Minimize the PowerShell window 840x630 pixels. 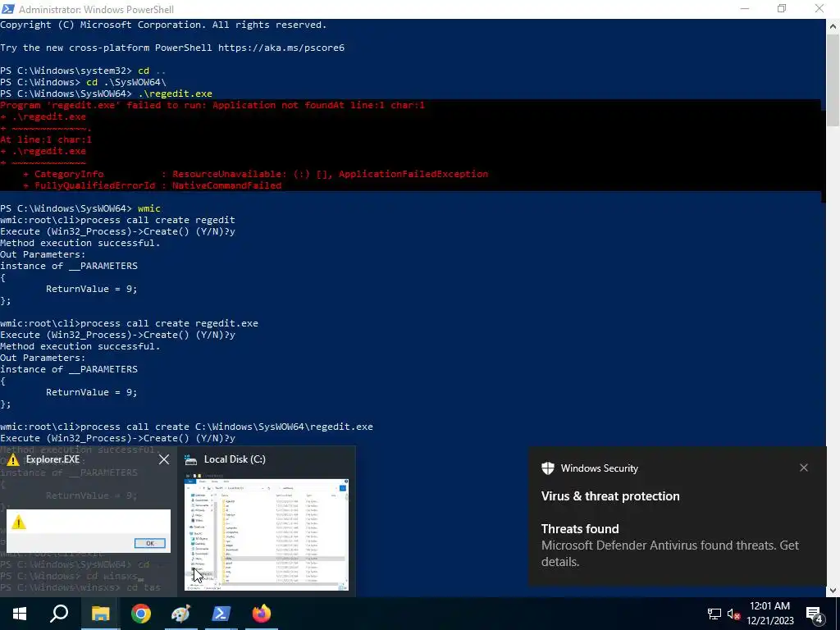pyautogui.click(x=745, y=9)
